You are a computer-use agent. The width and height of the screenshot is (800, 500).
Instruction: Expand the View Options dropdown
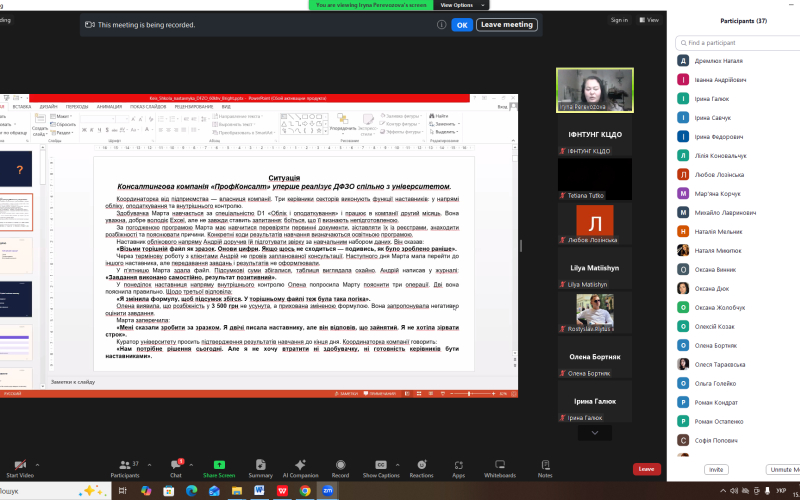(x=461, y=5)
